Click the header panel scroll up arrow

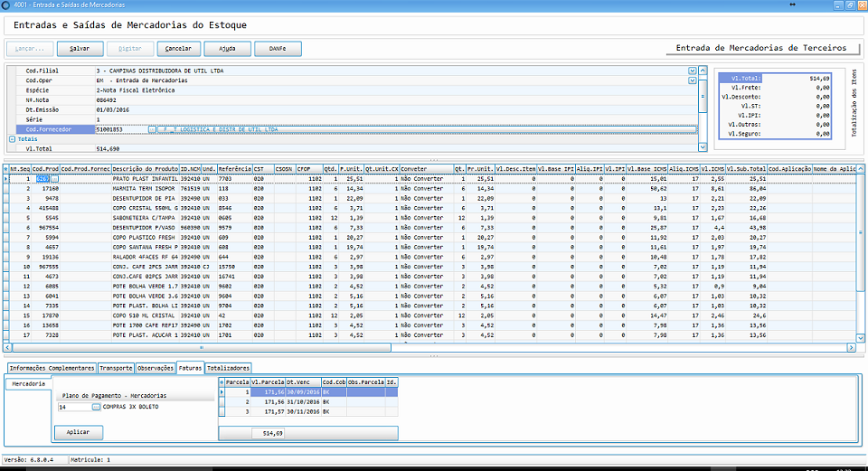pos(703,71)
